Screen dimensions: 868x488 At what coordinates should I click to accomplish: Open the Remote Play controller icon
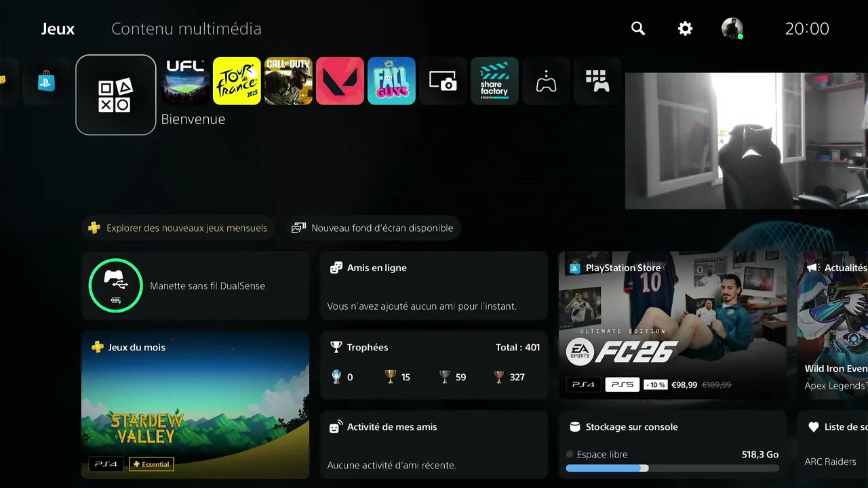pyautogui.click(x=546, y=81)
